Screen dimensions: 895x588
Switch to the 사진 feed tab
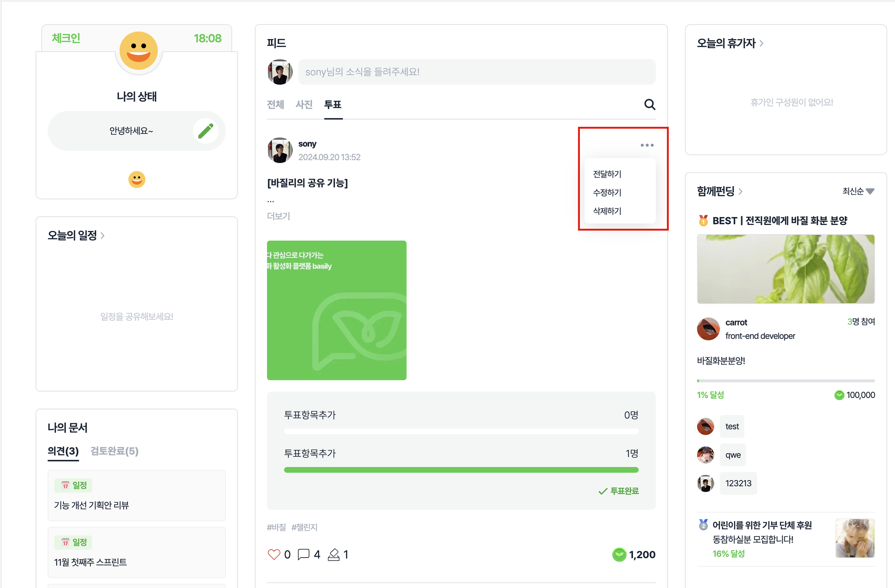(304, 104)
